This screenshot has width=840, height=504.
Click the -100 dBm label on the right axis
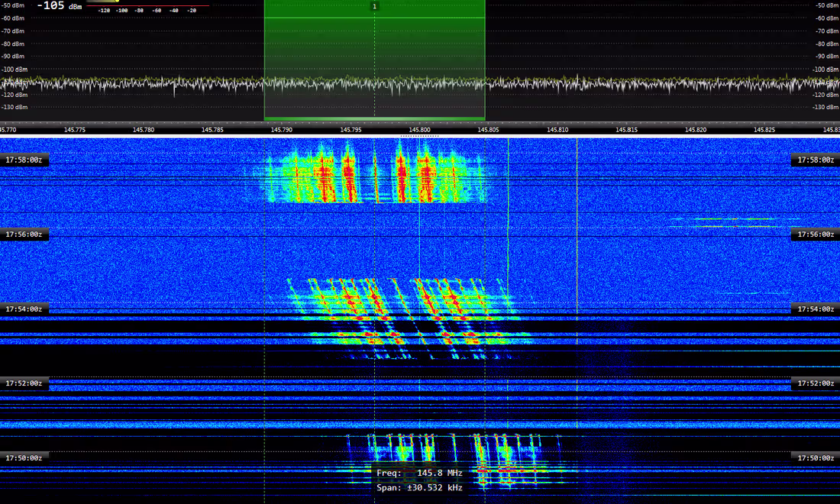(x=825, y=69)
